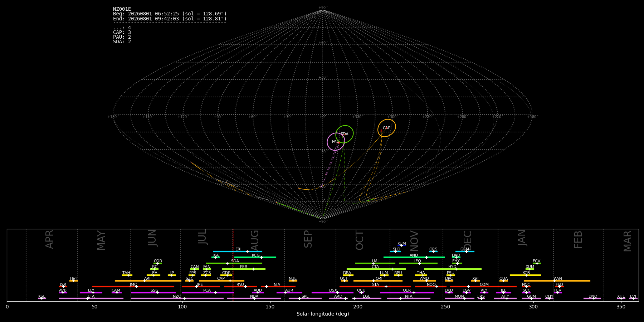This screenshot has width=644, height=322.
Task: Click the SDA green radiant circle
Action: coord(345,134)
